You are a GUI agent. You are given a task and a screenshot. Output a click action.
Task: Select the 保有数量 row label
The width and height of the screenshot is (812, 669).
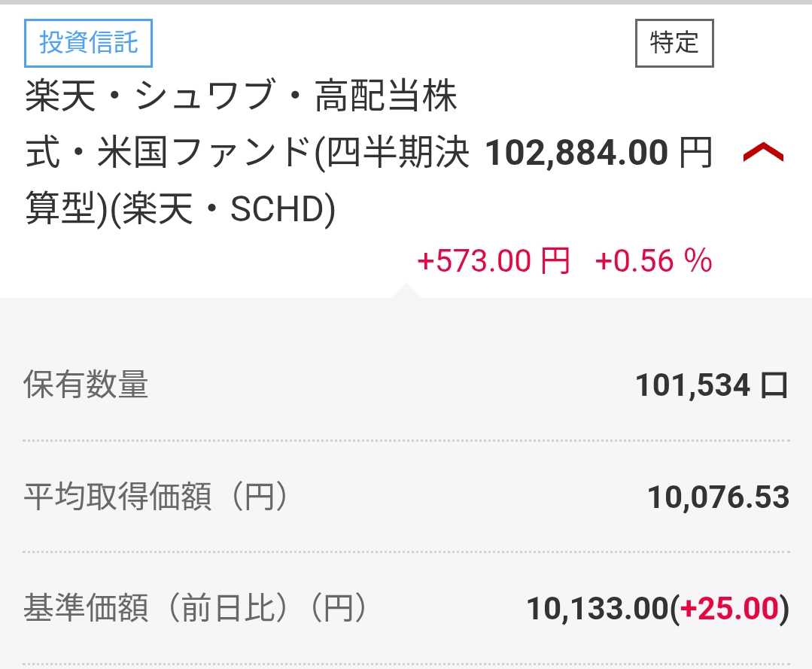click(x=86, y=385)
